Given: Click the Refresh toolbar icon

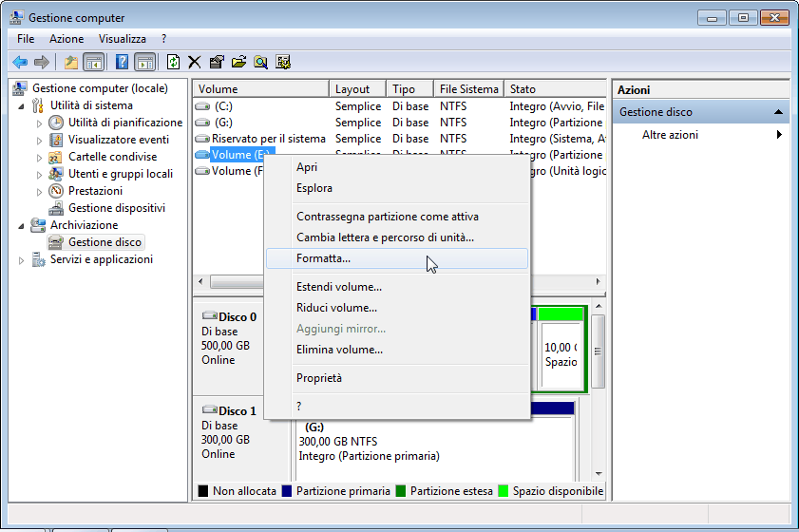Looking at the screenshot, I should point(173,62).
